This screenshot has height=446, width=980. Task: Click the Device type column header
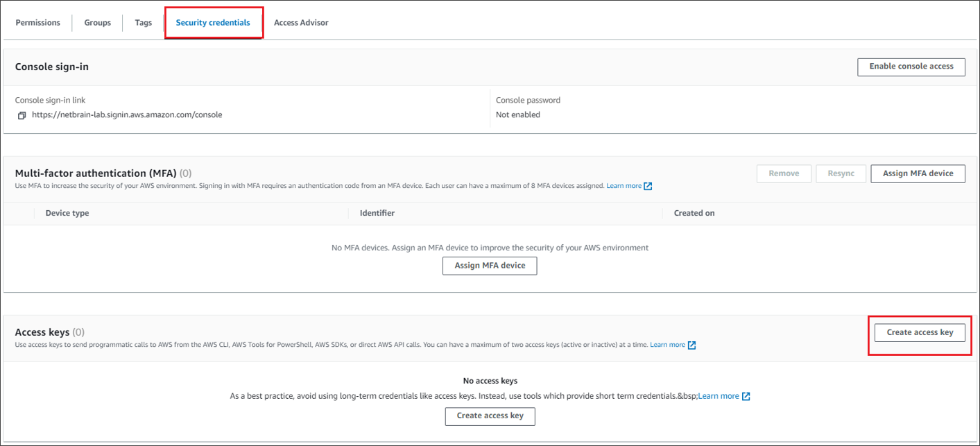67,213
